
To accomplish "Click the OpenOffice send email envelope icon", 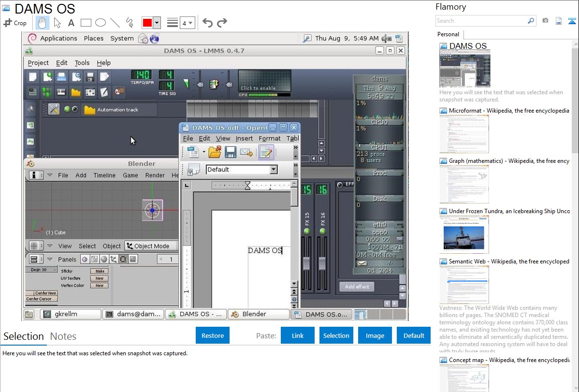I will coord(246,152).
